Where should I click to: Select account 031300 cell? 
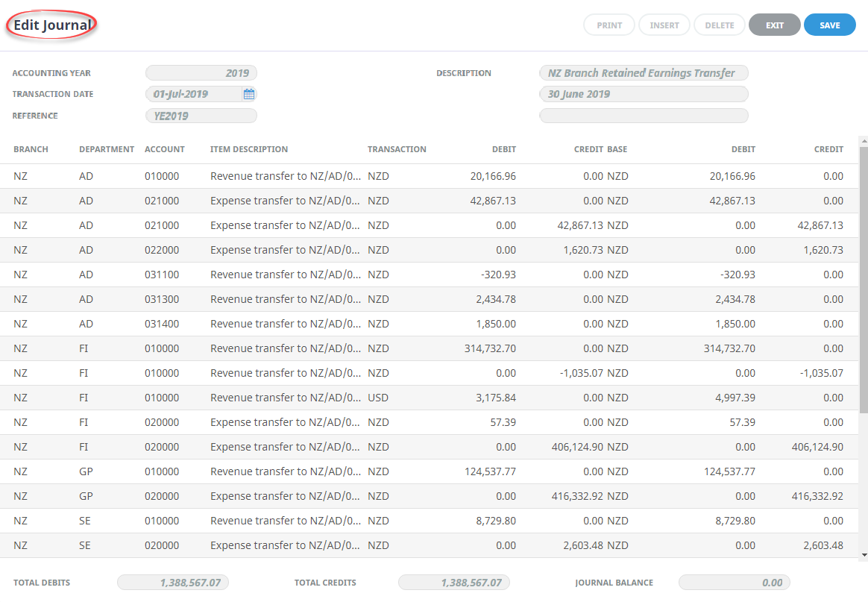click(x=162, y=300)
